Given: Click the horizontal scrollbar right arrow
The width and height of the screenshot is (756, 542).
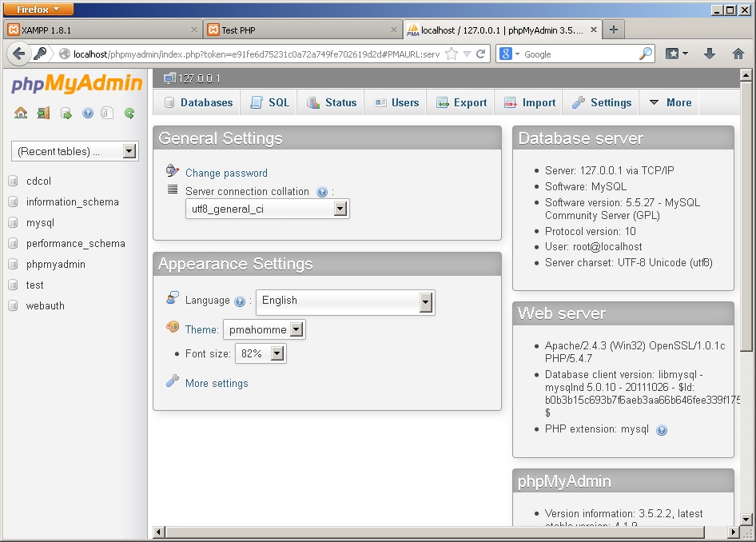Looking at the screenshot, I should [733, 532].
